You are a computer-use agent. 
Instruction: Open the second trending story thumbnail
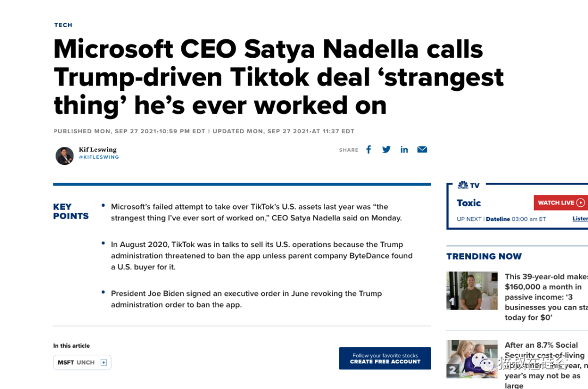click(x=472, y=359)
